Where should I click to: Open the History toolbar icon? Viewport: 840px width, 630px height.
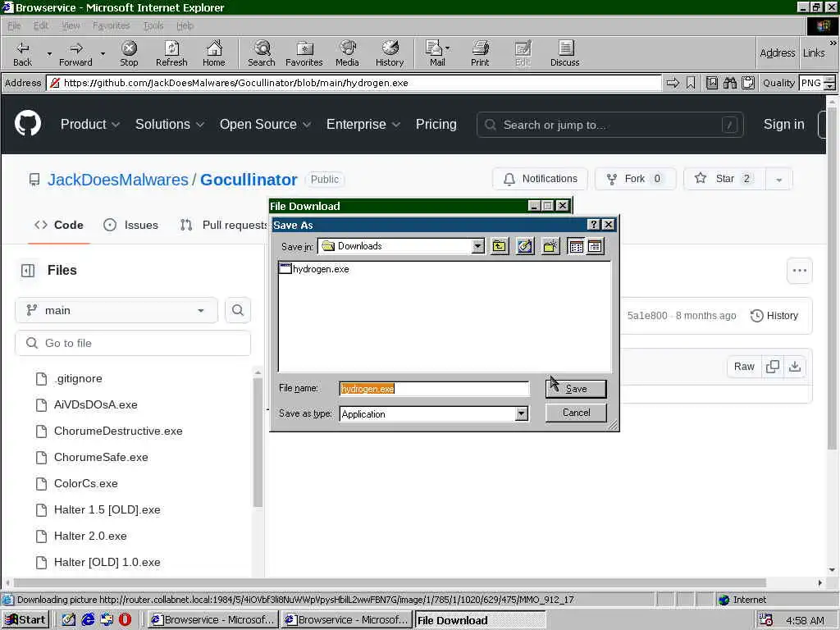(390, 53)
